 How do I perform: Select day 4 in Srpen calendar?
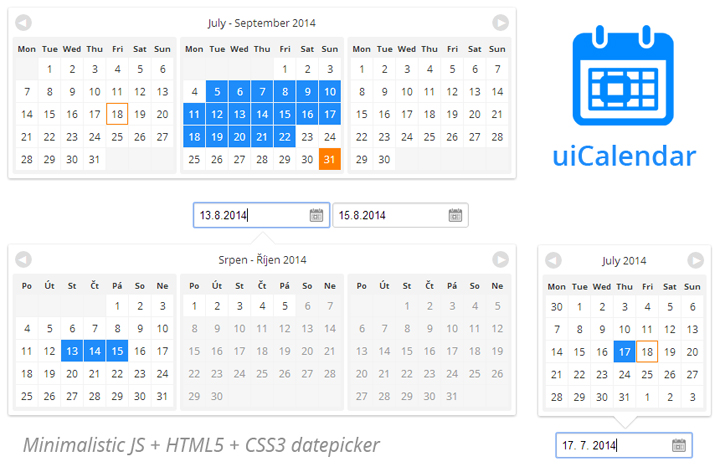point(27,328)
